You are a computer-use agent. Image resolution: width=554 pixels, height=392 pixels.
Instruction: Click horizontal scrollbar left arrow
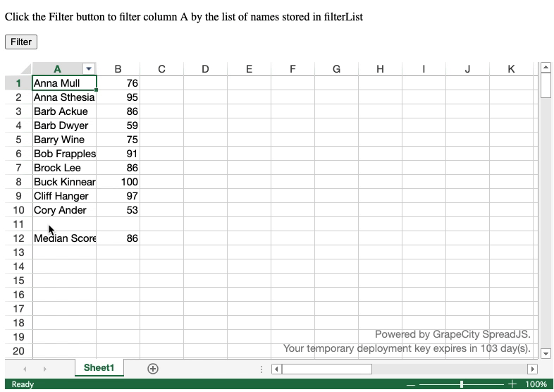click(x=277, y=369)
